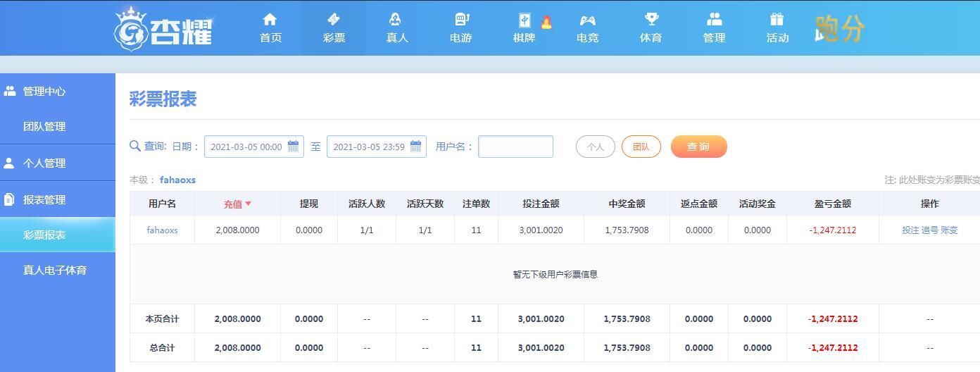Open calendar icon of start date

[294, 147]
